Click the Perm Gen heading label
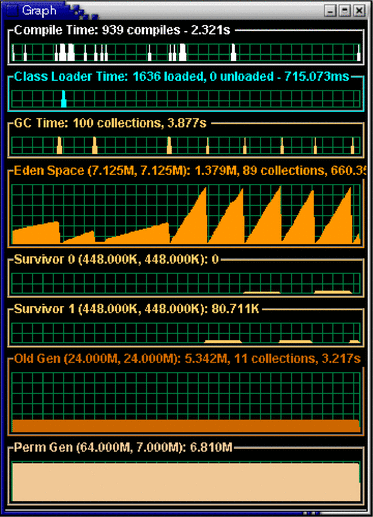The height and width of the screenshot is (517, 373). (123, 447)
